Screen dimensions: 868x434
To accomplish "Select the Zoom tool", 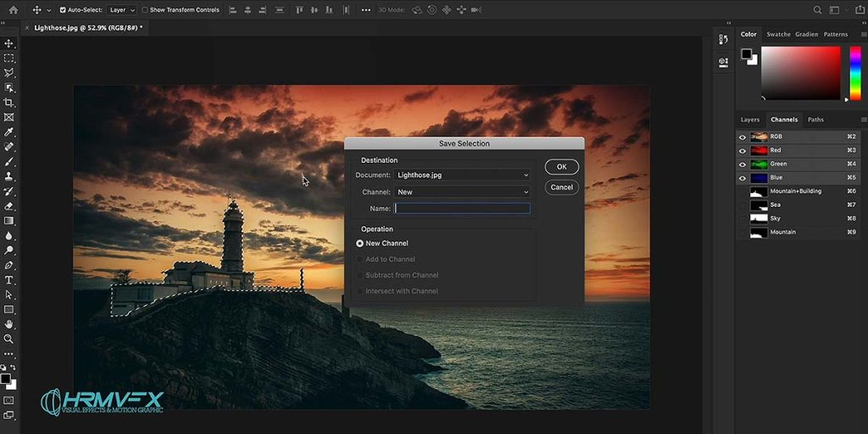I will [8, 339].
